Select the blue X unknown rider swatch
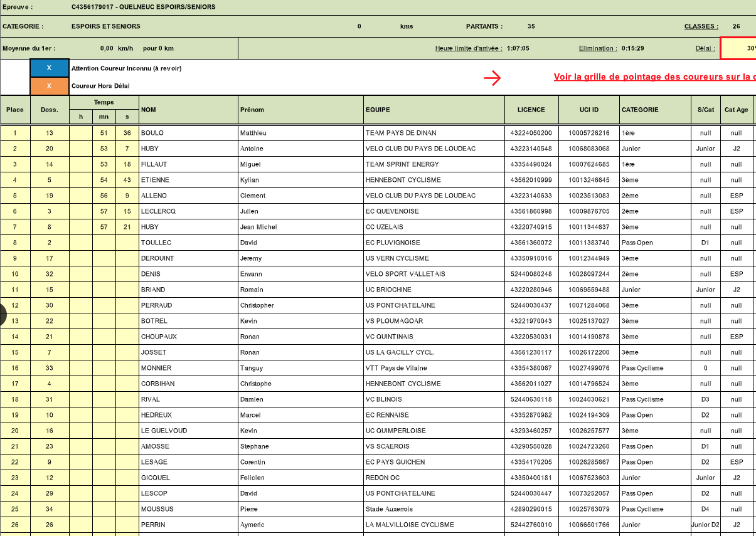The width and height of the screenshot is (756, 536). 50,68
